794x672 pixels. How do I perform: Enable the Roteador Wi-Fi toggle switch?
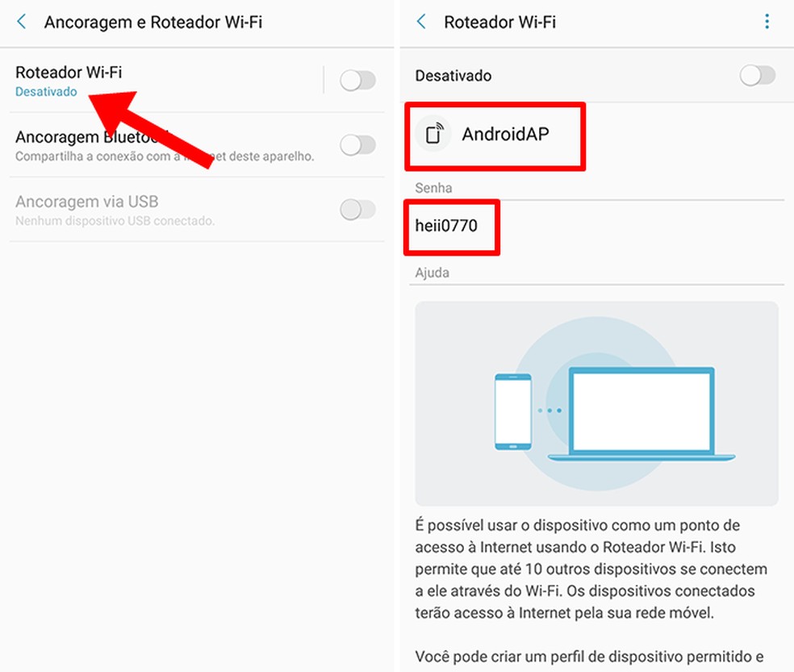pyautogui.click(x=357, y=80)
